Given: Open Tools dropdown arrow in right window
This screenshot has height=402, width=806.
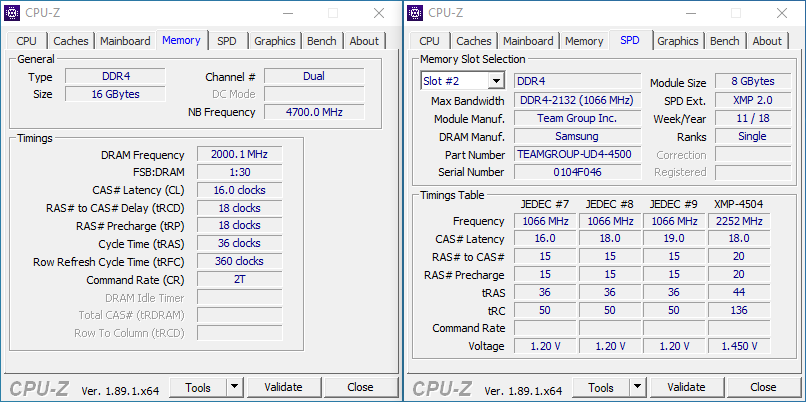Looking at the screenshot, I should (x=637, y=387).
